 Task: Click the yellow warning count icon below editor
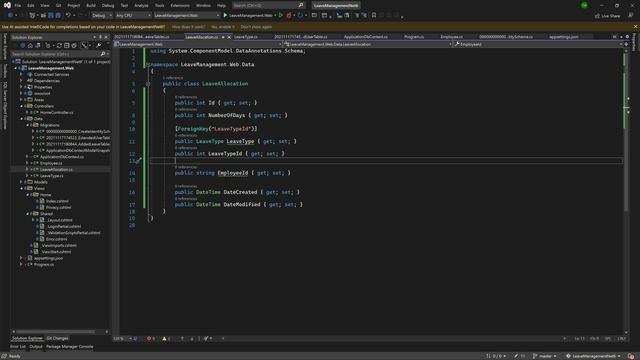164,338
